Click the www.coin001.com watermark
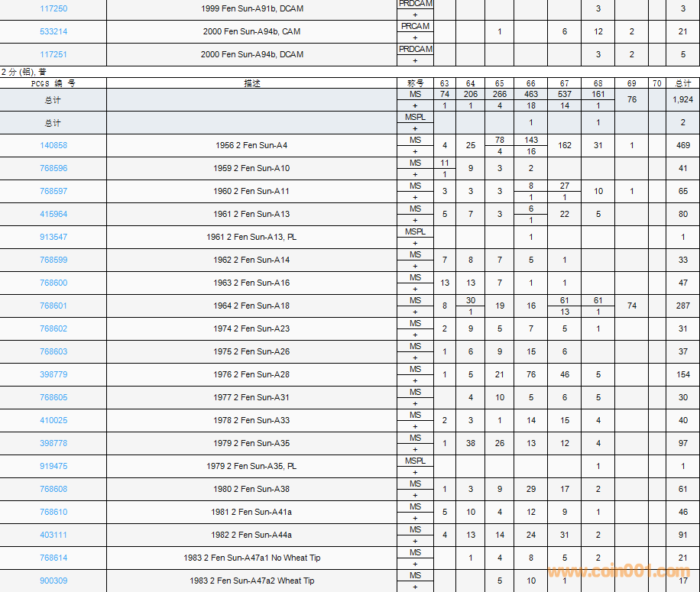 point(618,572)
